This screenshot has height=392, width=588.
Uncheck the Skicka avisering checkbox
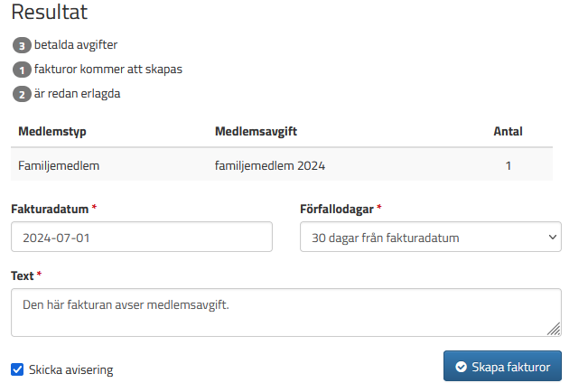[17, 369]
